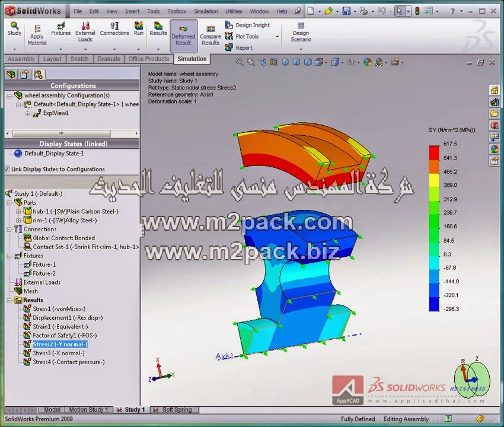Click Edit Appearance color sphere icon
504x427 pixels.
[368, 62]
